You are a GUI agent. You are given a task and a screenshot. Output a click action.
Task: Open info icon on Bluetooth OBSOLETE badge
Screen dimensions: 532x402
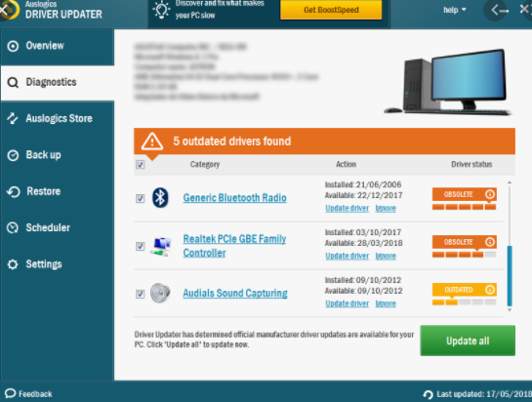click(x=490, y=194)
